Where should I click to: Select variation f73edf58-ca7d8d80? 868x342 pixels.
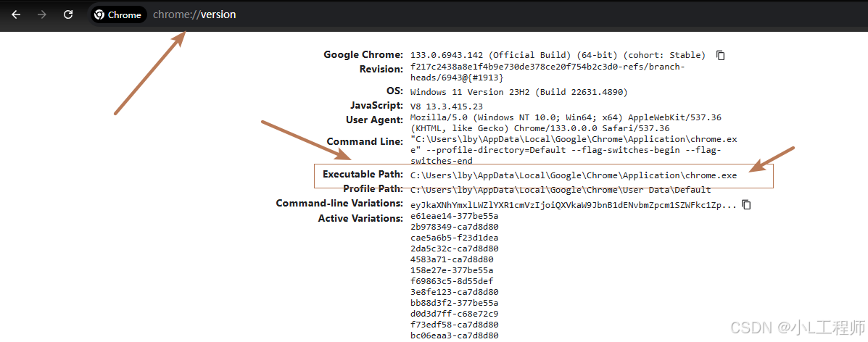pyautogui.click(x=455, y=325)
